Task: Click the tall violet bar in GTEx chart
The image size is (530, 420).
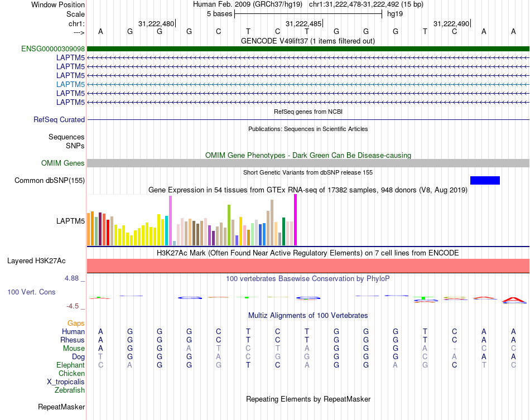Action: [x=170, y=221]
